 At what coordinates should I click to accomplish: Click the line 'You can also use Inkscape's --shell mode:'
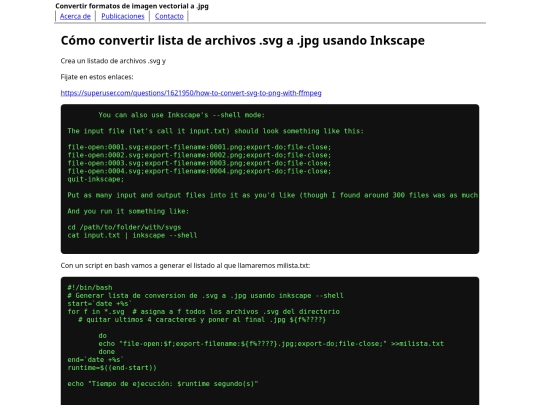pos(181,115)
